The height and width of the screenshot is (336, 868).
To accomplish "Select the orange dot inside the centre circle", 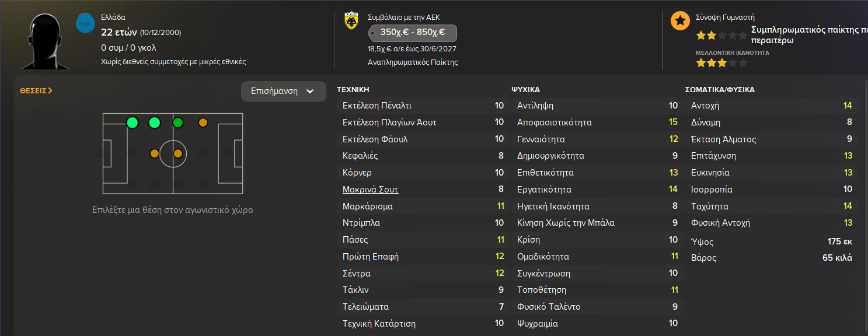I will [x=178, y=154].
